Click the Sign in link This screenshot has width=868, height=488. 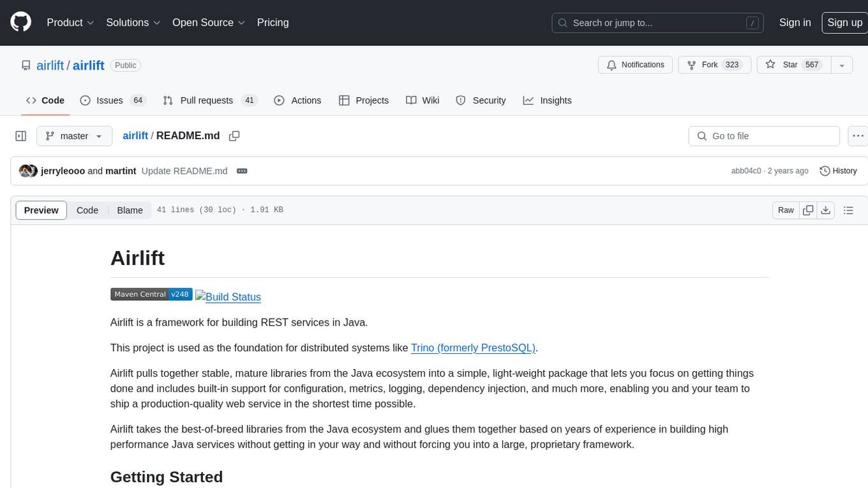click(795, 22)
